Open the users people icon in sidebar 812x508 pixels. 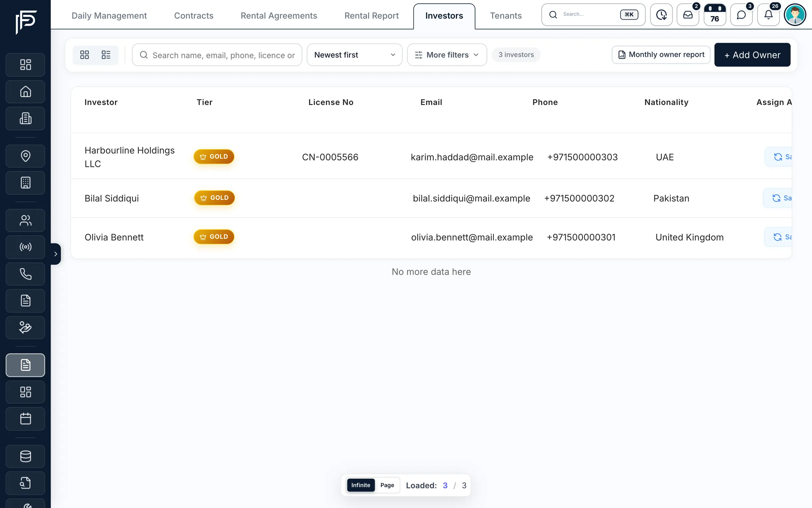pos(25,220)
